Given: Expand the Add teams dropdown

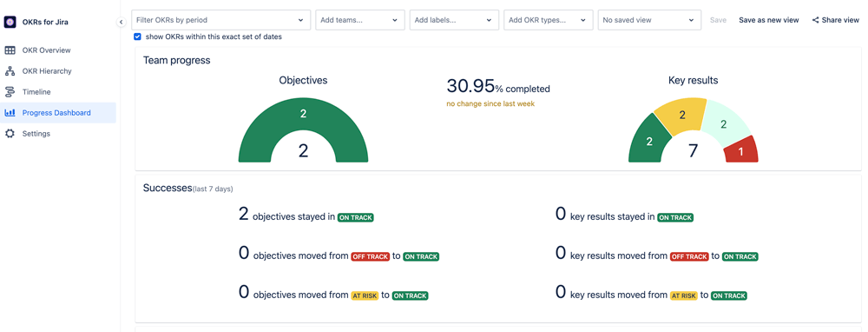Looking at the screenshot, I should pos(360,20).
